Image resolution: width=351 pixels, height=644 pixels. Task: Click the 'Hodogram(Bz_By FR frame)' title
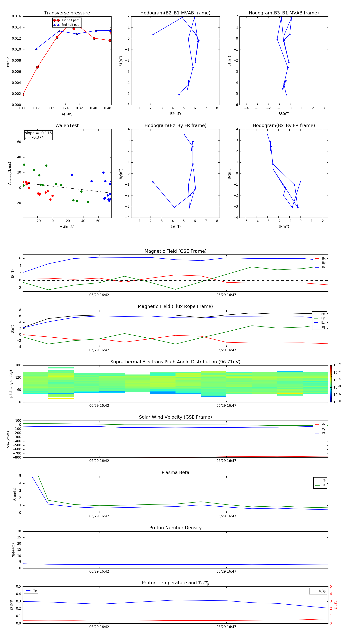click(x=175, y=125)
